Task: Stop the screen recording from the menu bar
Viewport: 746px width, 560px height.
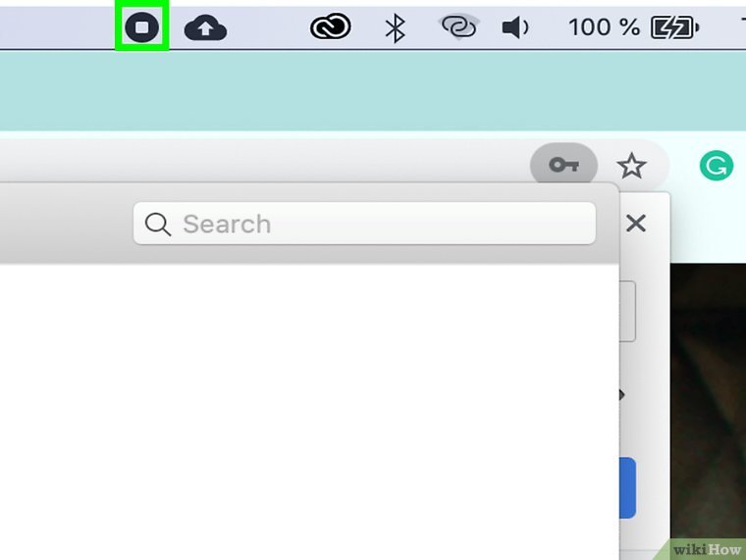Action: 141,27
